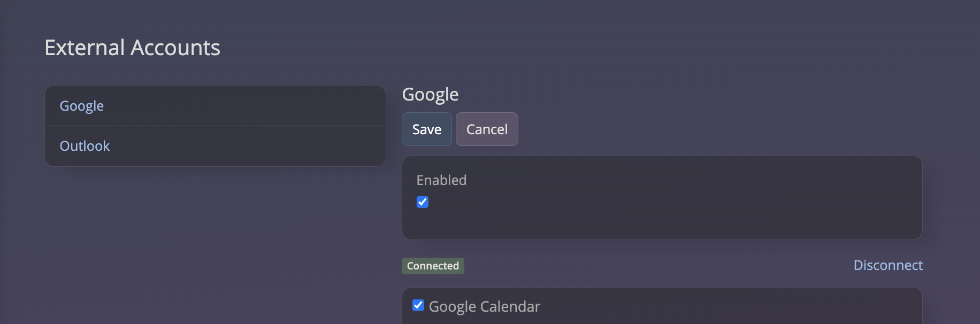Click the Google Calendar label text
The width and height of the screenshot is (980, 324).
tap(485, 306)
